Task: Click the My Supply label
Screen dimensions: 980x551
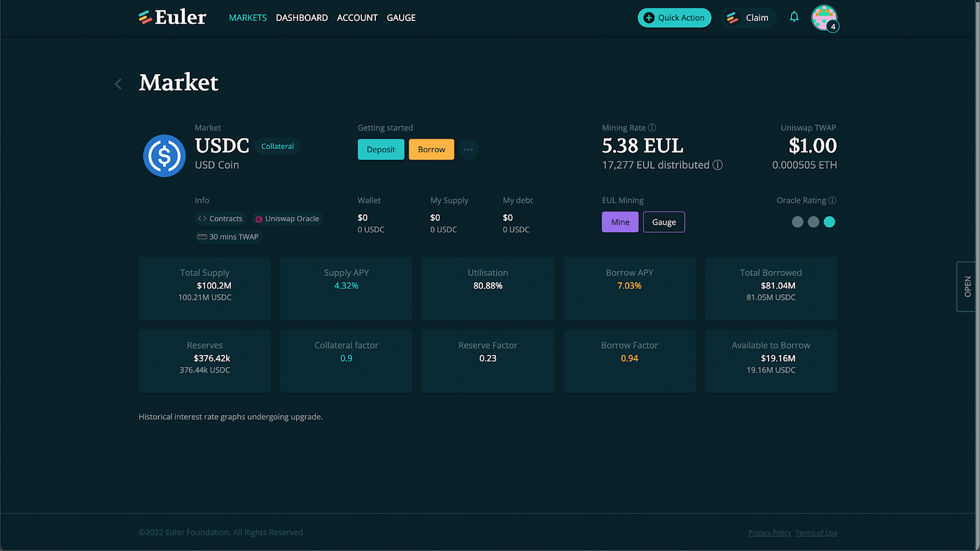Action: click(449, 200)
